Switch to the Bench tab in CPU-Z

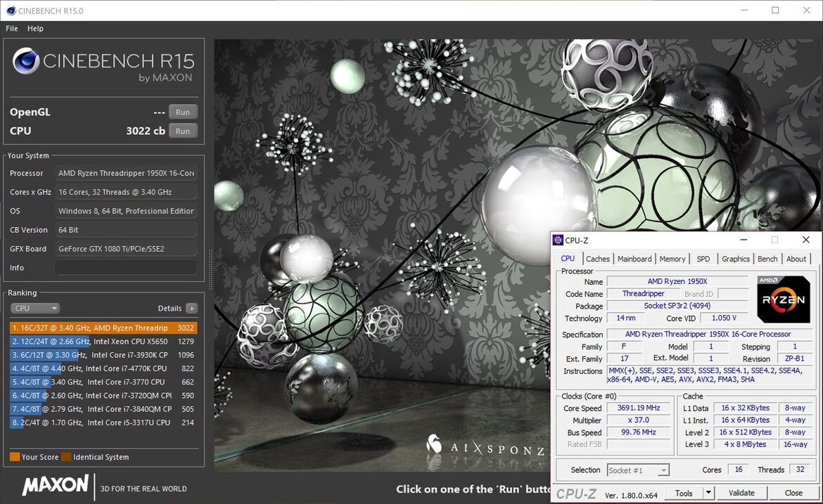click(767, 259)
